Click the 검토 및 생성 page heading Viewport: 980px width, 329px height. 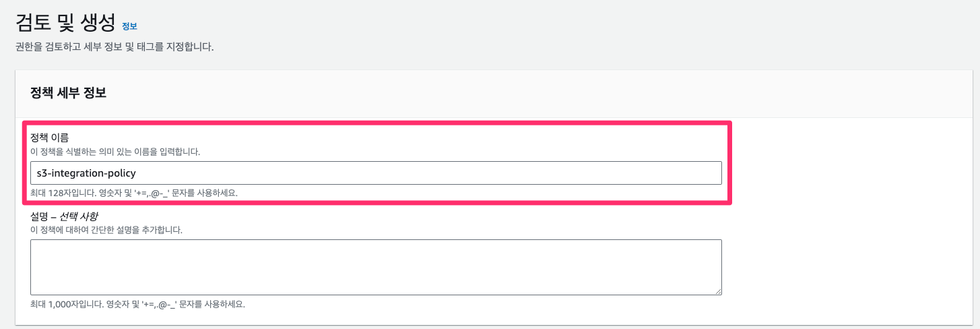click(x=65, y=24)
